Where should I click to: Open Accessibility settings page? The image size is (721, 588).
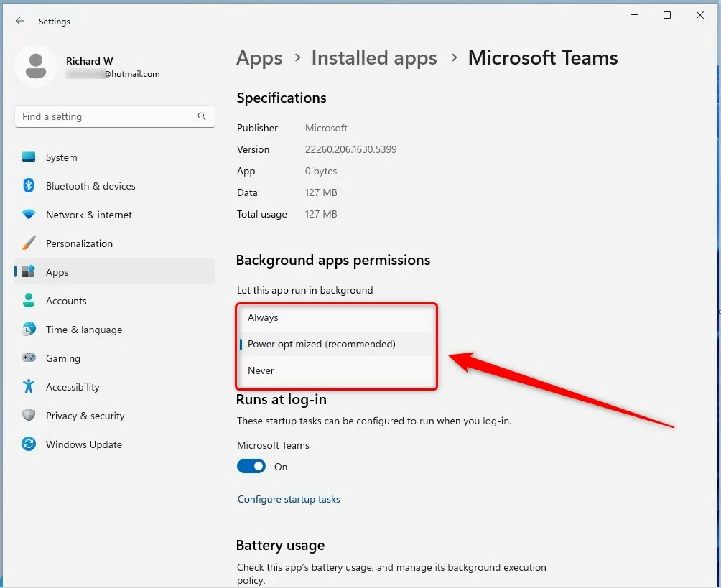pos(73,387)
